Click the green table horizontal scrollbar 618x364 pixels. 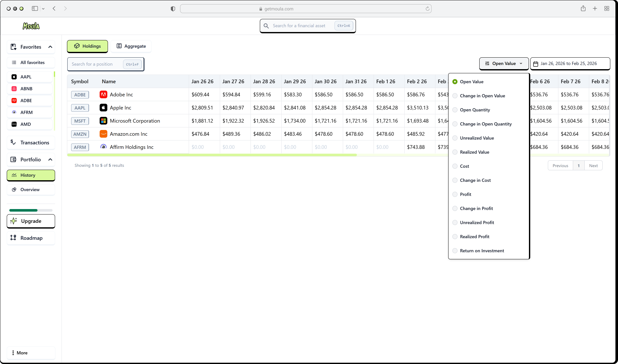212,155
